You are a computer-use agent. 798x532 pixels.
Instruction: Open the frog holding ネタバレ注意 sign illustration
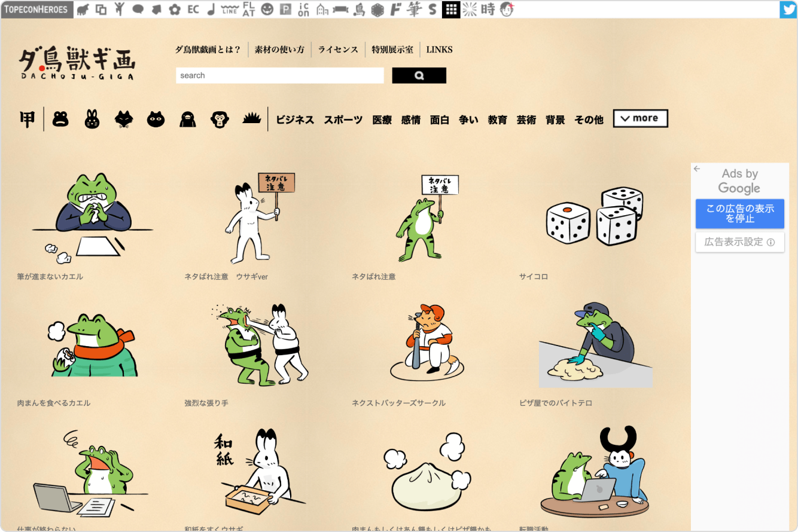427,218
